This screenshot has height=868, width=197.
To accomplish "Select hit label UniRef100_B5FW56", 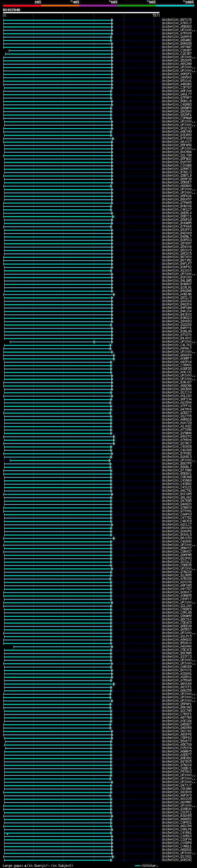I will click(x=177, y=145).
